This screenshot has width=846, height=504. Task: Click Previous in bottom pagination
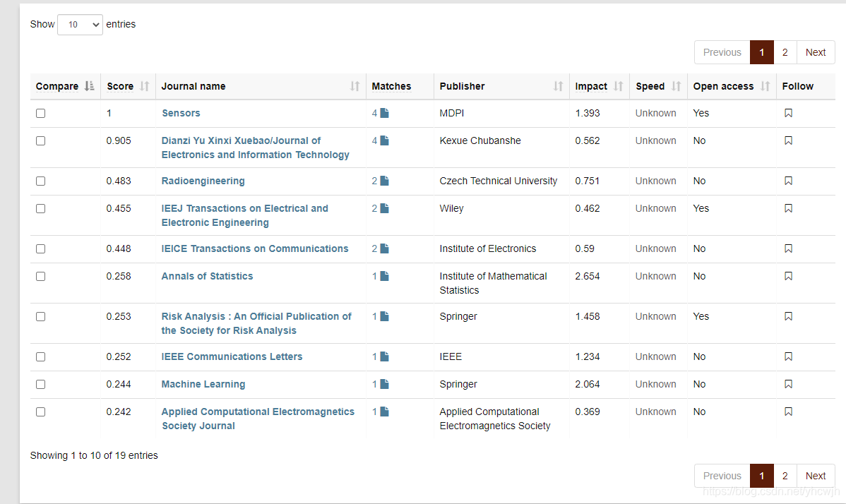coord(722,476)
